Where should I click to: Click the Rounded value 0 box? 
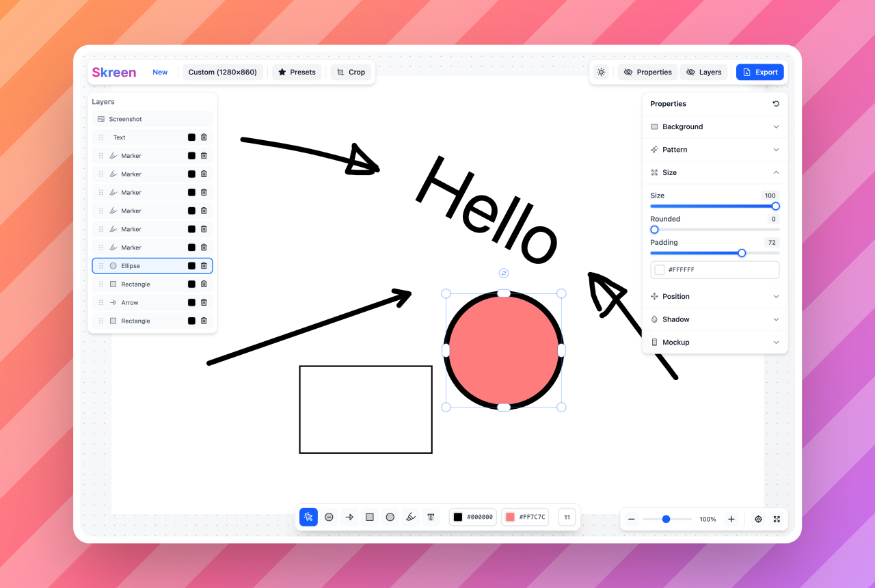(x=774, y=219)
